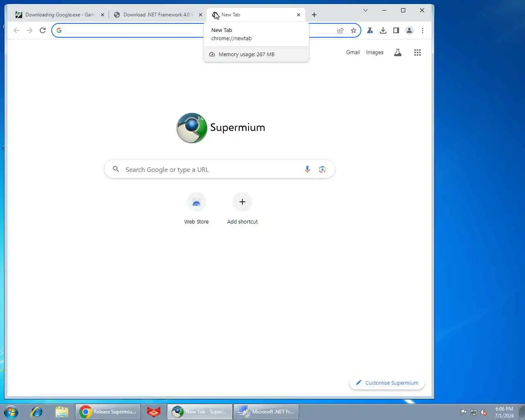Reload the current page
Screen dimensions: 525x420
tap(43, 30)
